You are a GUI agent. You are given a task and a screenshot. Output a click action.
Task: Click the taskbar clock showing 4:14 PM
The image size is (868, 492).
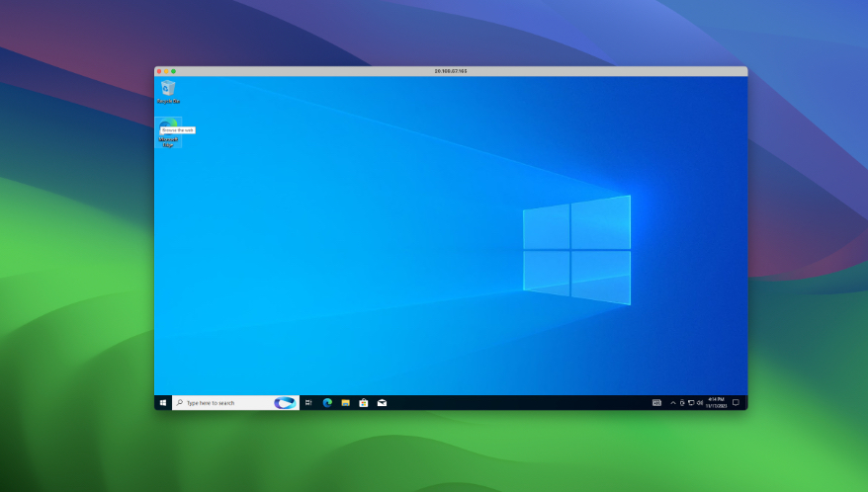(716, 403)
